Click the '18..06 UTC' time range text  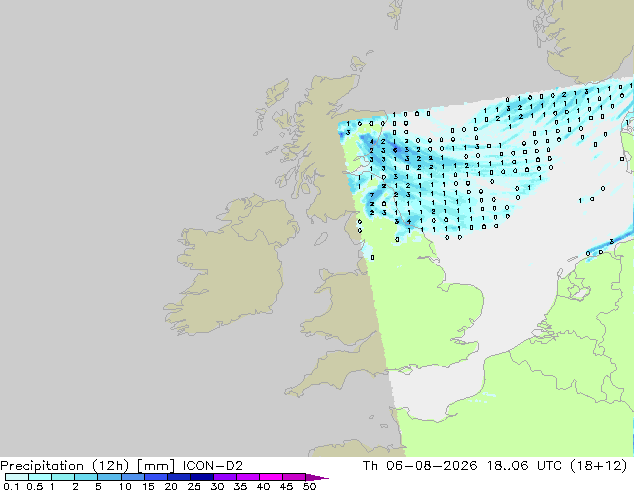coord(524,466)
